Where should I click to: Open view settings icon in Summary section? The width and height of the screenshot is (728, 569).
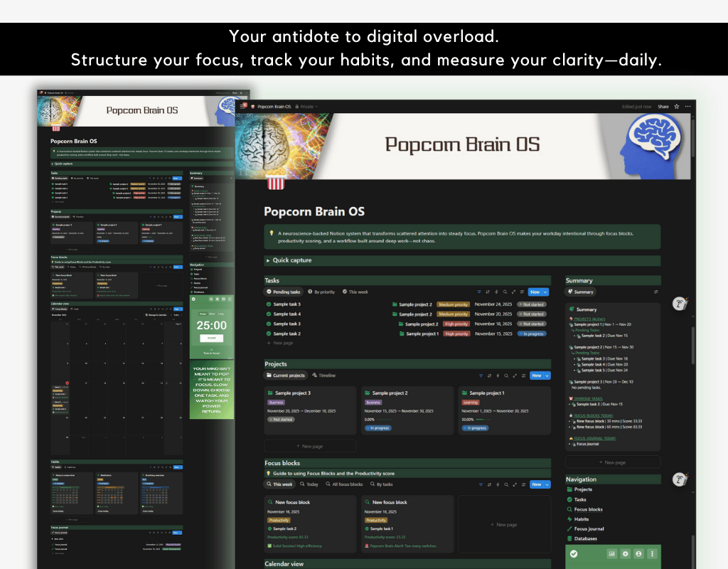pos(655,292)
